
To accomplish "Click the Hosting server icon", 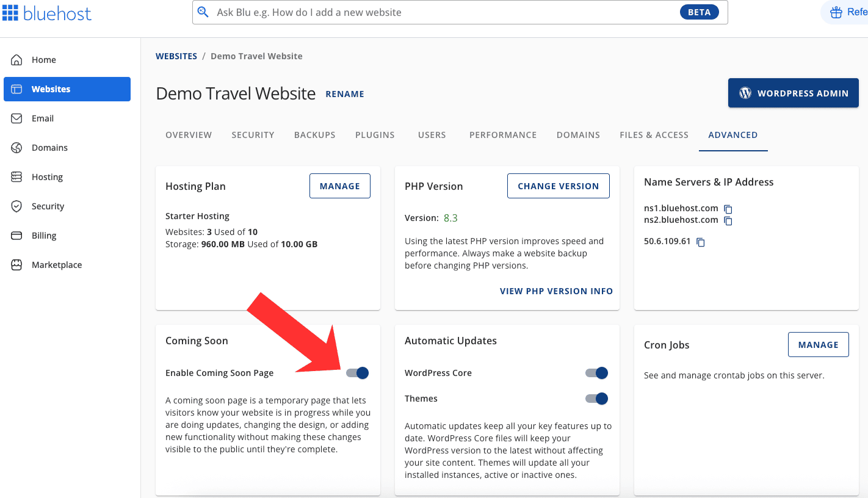I will [x=17, y=177].
